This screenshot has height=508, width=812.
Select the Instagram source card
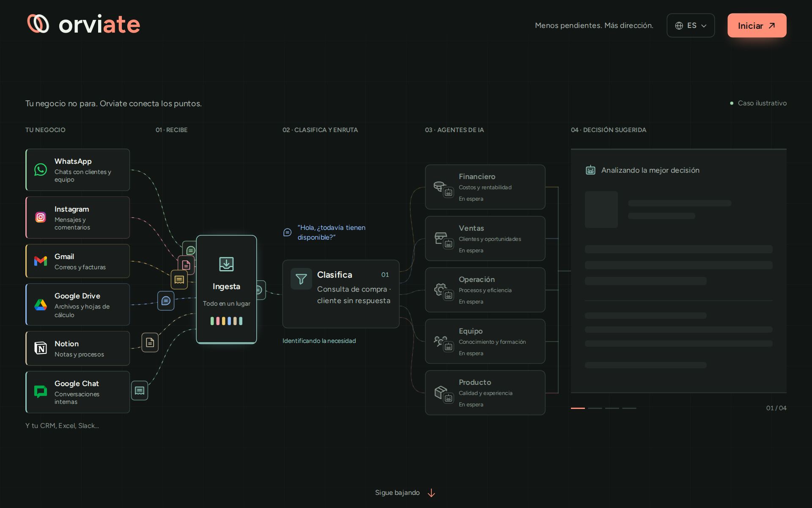(78, 218)
